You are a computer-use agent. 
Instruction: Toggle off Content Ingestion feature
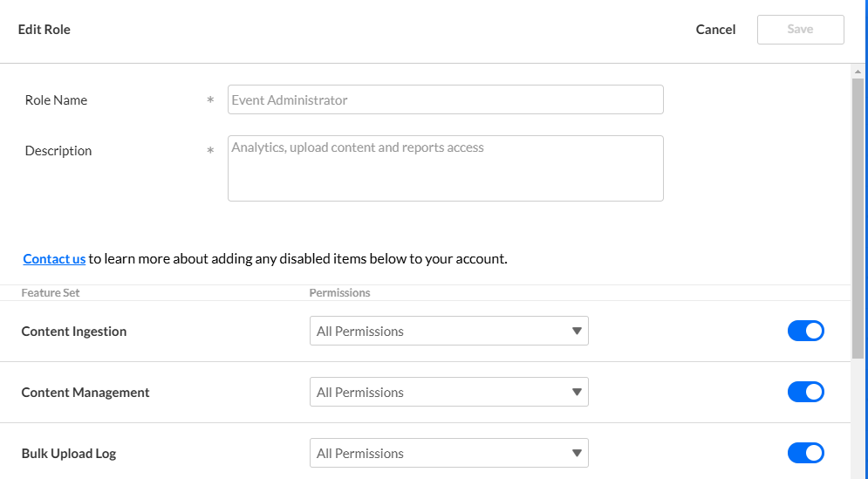tap(806, 331)
